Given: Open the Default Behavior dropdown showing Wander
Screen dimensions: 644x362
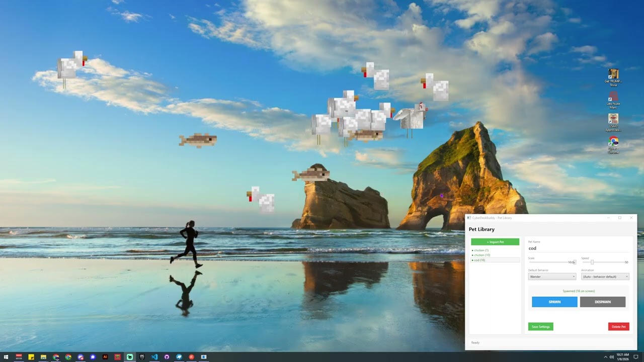Looking at the screenshot, I should click(x=552, y=277).
